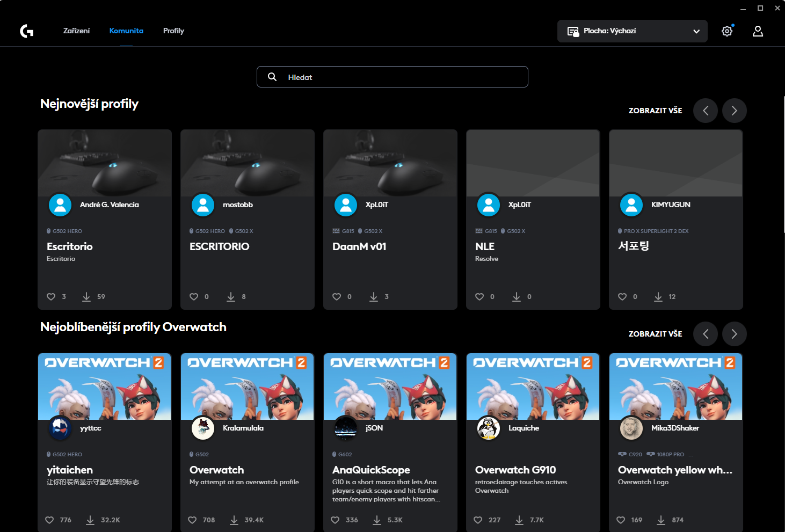Open the account profile icon

point(758,31)
